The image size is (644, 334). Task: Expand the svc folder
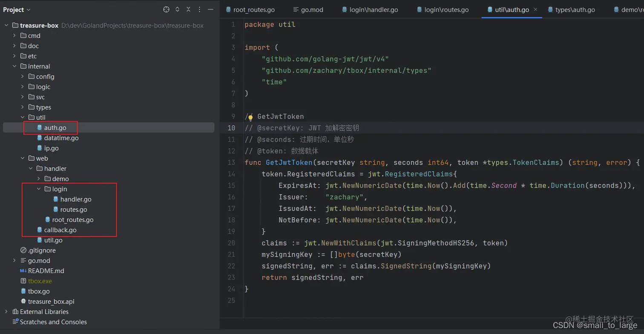coord(23,97)
